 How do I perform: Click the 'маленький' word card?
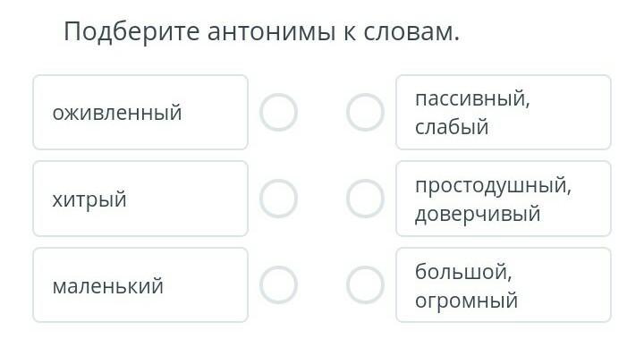point(140,285)
